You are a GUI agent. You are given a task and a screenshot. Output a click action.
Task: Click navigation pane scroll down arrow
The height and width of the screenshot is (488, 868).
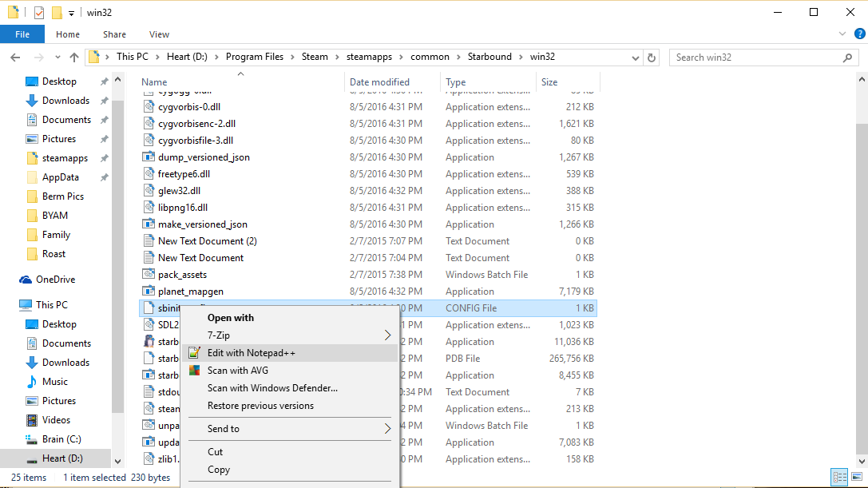pyautogui.click(x=117, y=461)
